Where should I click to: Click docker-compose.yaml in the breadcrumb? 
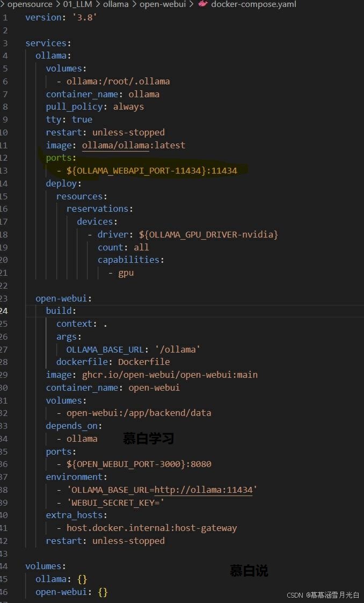pos(253,5)
